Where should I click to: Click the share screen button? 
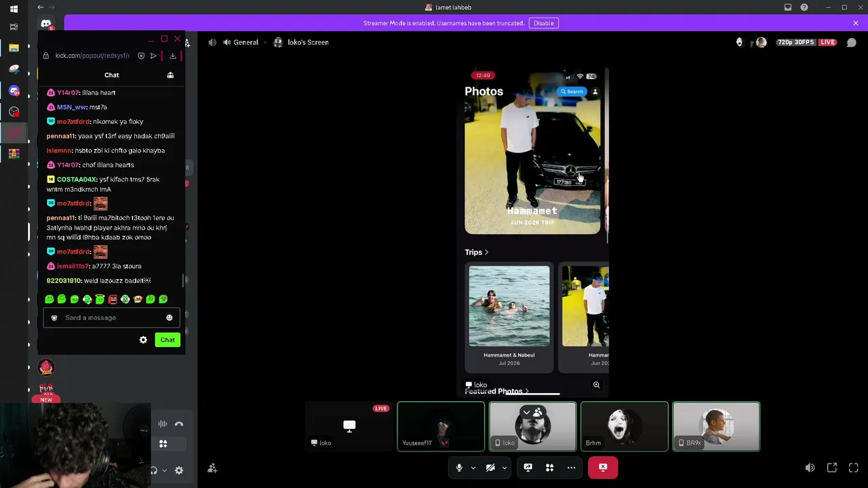point(528,468)
